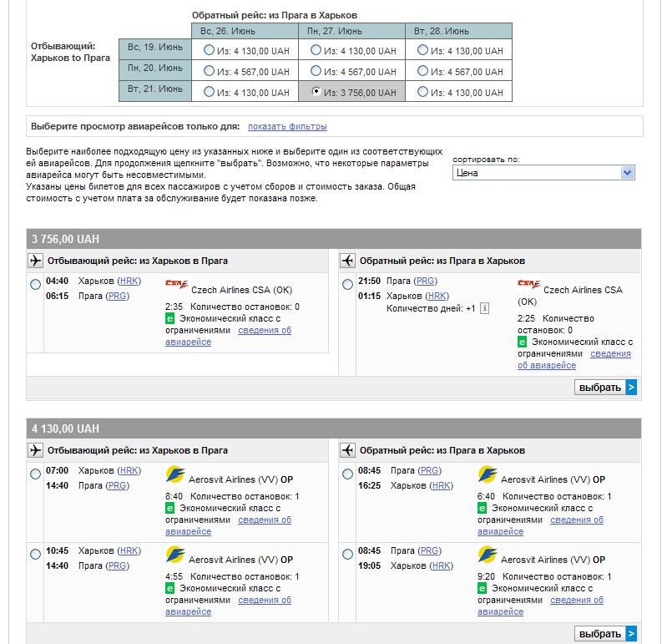
Task: Open показать фильтры link
Action: click(287, 127)
